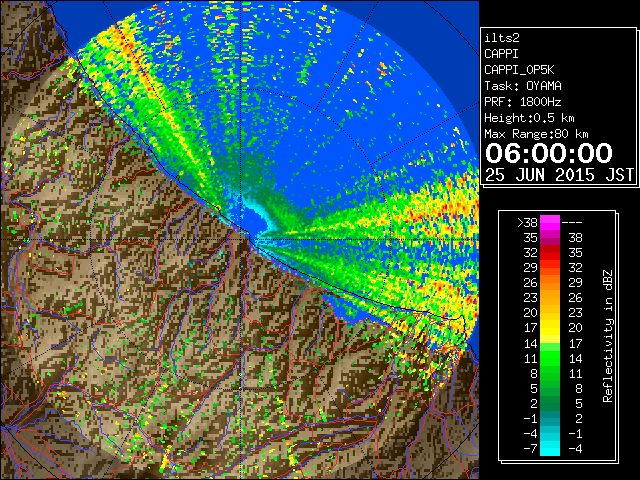Click the 06:00:00 timestamp

click(548, 153)
